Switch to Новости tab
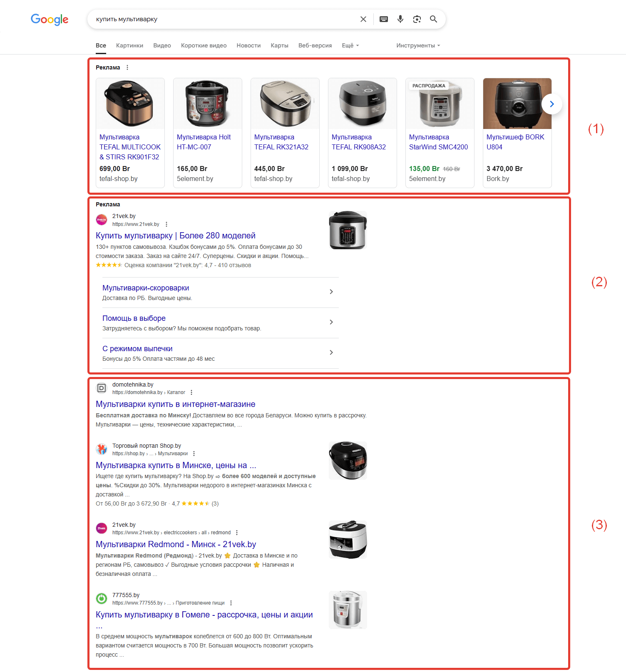The height and width of the screenshot is (672, 626). click(248, 45)
